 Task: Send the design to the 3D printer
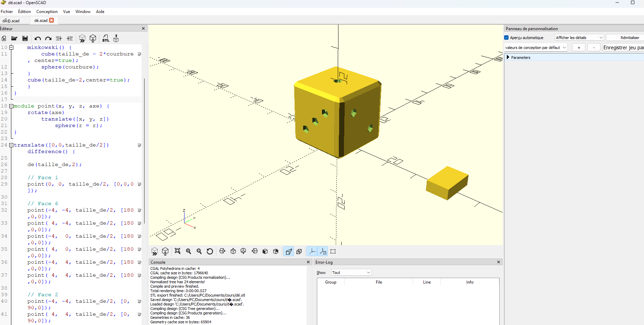pyautogui.click(x=116, y=38)
